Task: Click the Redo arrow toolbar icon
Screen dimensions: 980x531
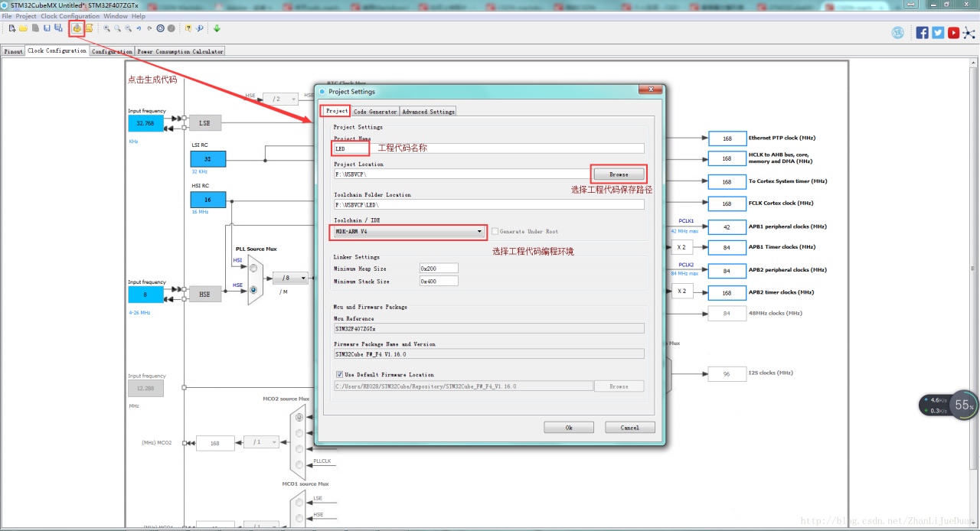Action: [x=150, y=28]
